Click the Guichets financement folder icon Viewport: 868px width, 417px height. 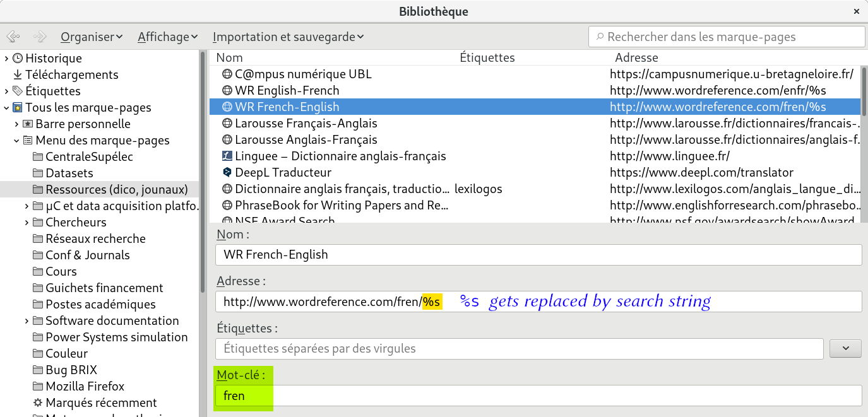[38, 288]
